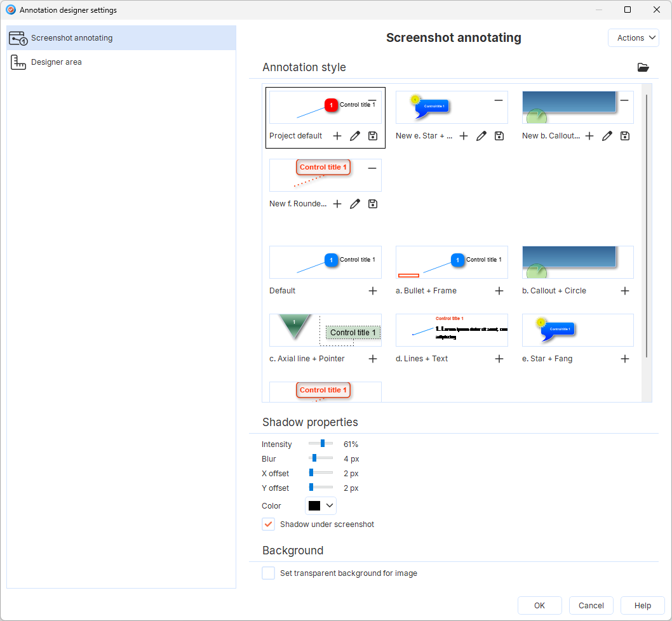Uncheck Shadow under screenshot checkbox

[269, 524]
